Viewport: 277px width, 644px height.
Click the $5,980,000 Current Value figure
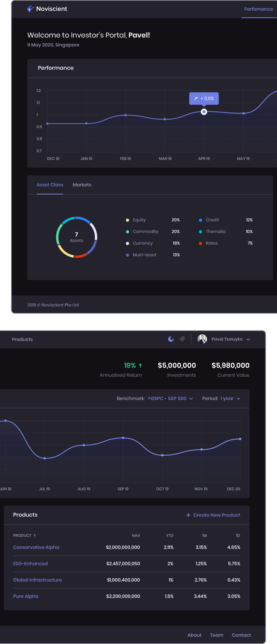231,365
